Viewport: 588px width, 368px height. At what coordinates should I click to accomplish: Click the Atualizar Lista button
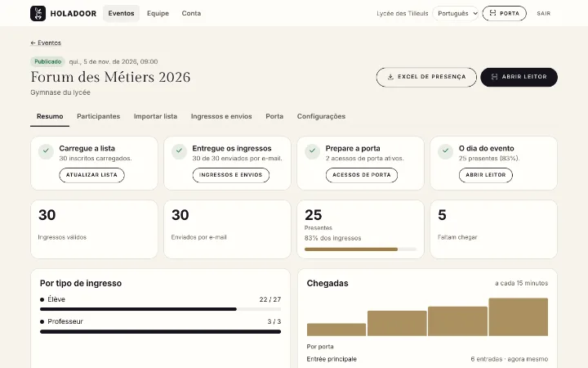pyautogui.click(x=91, y=175)
